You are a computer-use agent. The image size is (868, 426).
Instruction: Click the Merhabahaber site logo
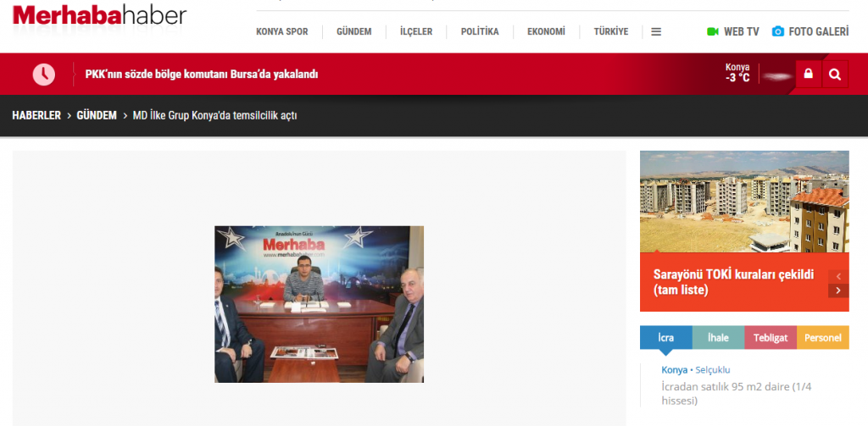click(x=99, y=15)
